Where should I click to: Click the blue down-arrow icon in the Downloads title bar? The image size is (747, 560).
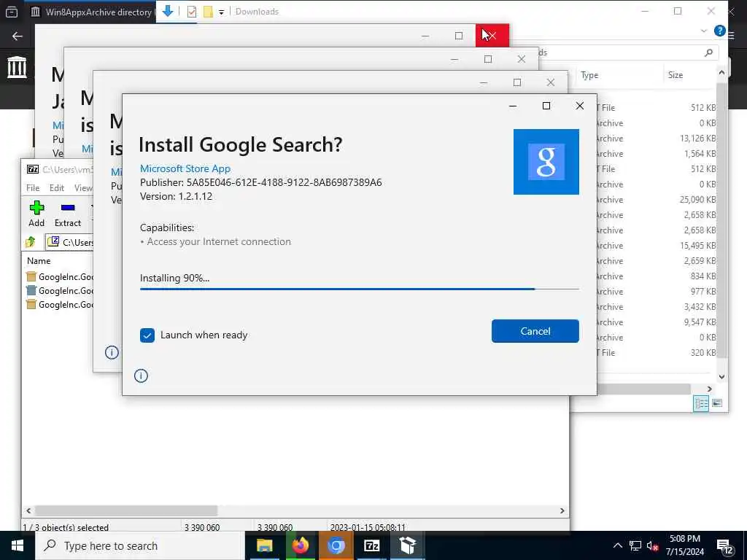pyautogui.click(x=167, y=11)
